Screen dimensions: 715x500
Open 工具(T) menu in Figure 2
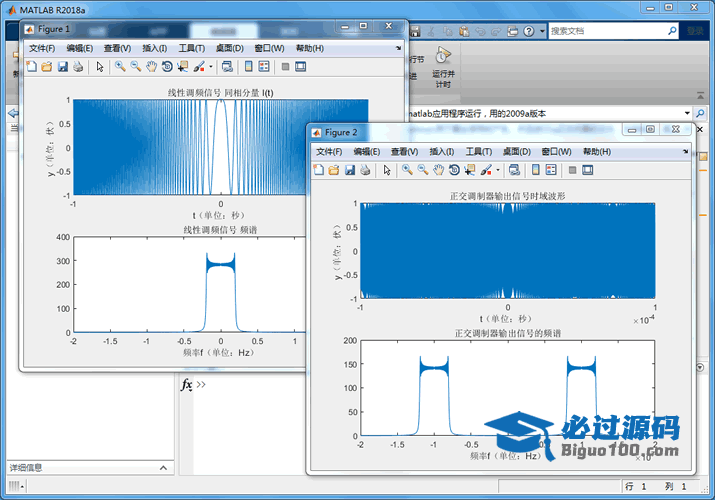pos(479,152)
